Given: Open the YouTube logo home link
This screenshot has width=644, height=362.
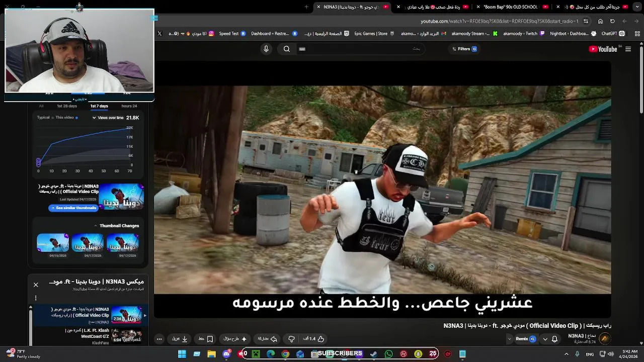Looking at the screenshot, I should point(603,49).
